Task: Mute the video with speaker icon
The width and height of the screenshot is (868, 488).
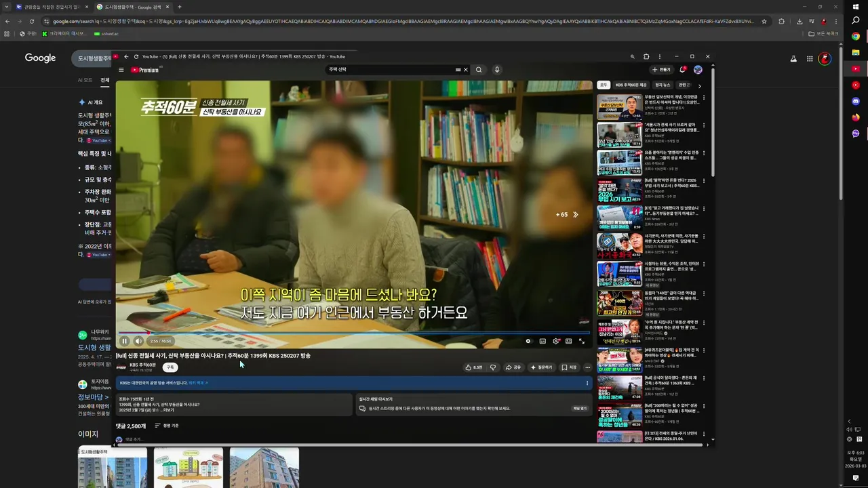Action: coord(138,341)
